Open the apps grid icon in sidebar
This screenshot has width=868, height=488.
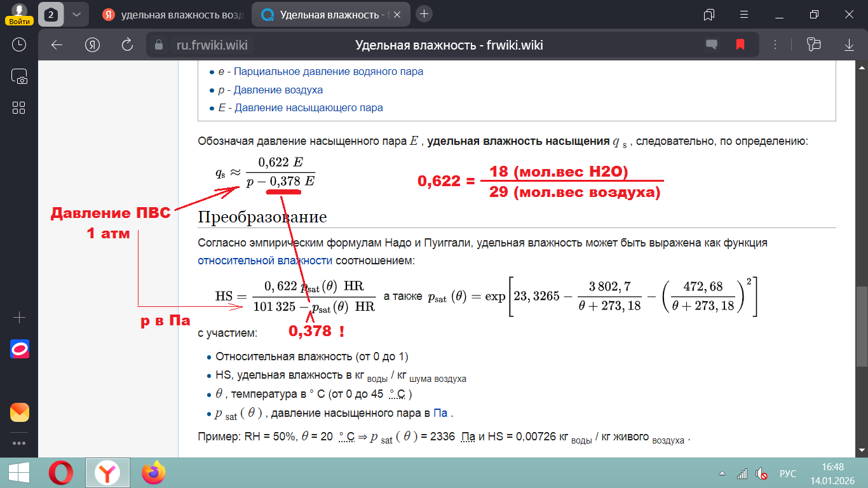(x=19, y=107)
